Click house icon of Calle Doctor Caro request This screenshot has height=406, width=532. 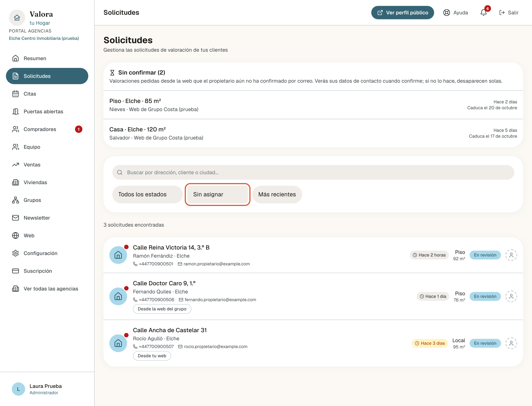(118, 296)
